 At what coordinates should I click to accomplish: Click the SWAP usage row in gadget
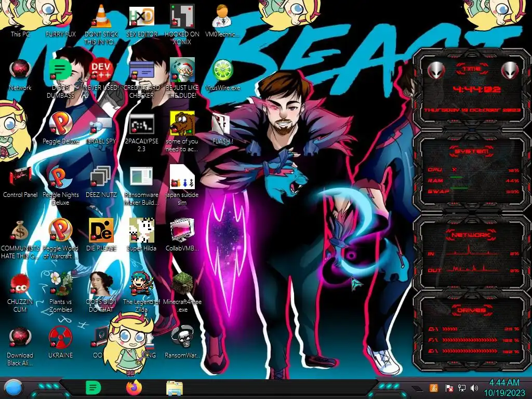click(473, 191)
